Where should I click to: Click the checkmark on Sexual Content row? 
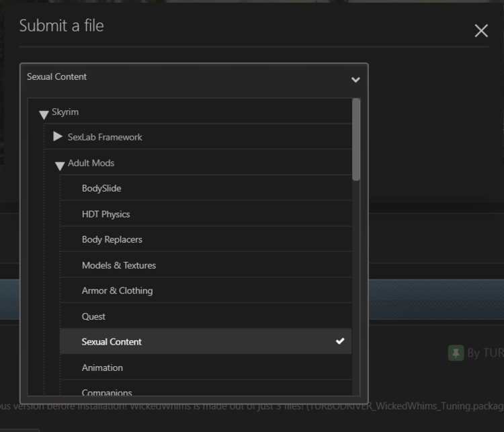click(340, 341)
